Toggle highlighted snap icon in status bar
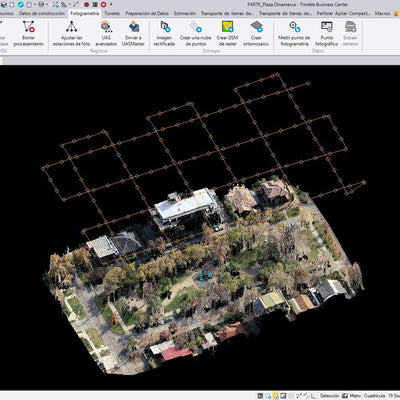 point(276,396)
